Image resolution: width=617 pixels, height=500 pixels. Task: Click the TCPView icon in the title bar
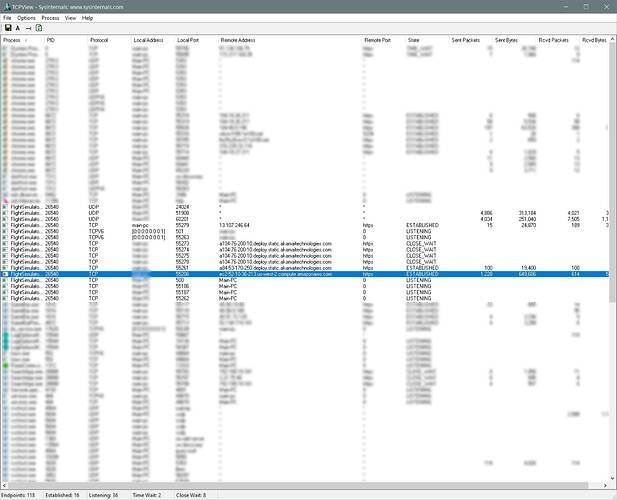7,7
